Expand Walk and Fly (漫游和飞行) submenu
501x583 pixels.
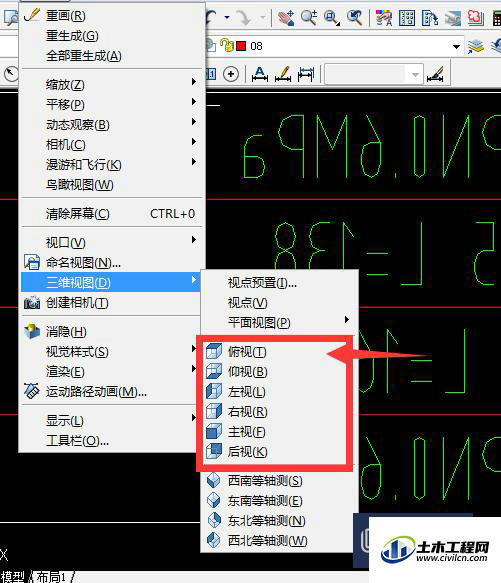(112, 165)
